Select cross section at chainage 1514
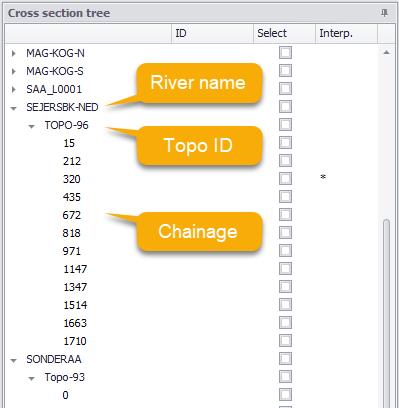This screenshot has width=399, height=408. click(75, 305)
